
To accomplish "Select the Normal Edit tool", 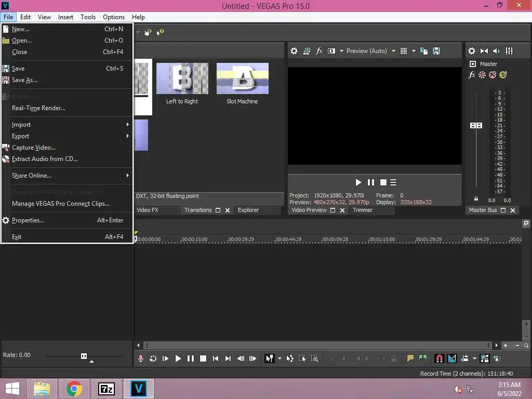I will point(270,358).
